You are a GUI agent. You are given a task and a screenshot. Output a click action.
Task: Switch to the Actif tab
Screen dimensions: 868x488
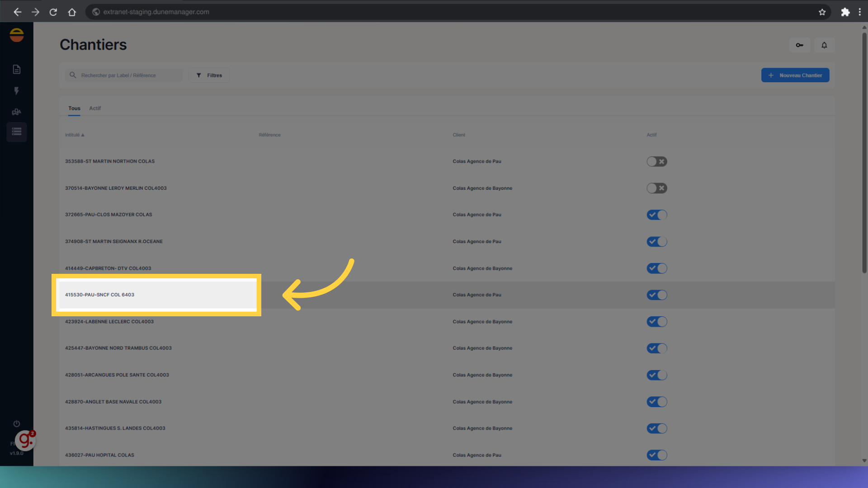point(95,108)
